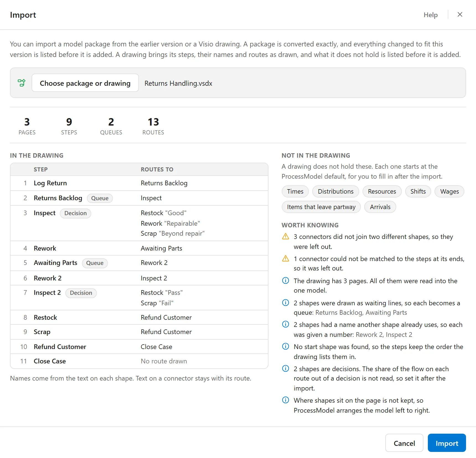Click the Shifts chip
Image resolution: width=476 pixels, height=458 pixels.
coord(418,191)
